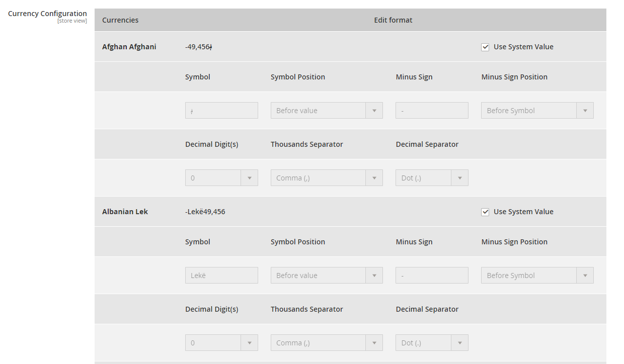Click the Albanian Lek Symbol field containing Lekë
Screen dimensions: 624x364
[221, 276]
